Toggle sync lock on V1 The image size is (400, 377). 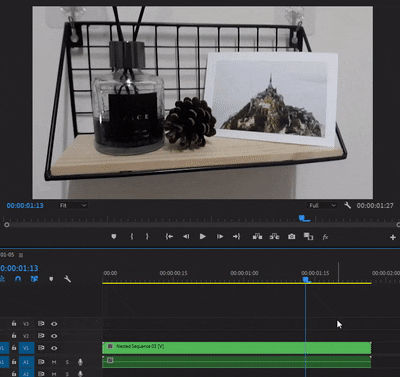point(41,348)
